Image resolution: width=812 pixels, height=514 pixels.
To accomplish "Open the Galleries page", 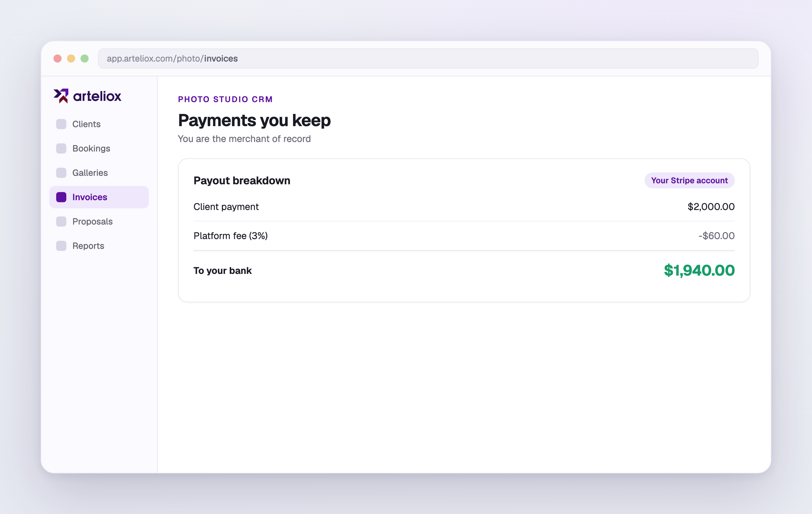I will point(99,173).
